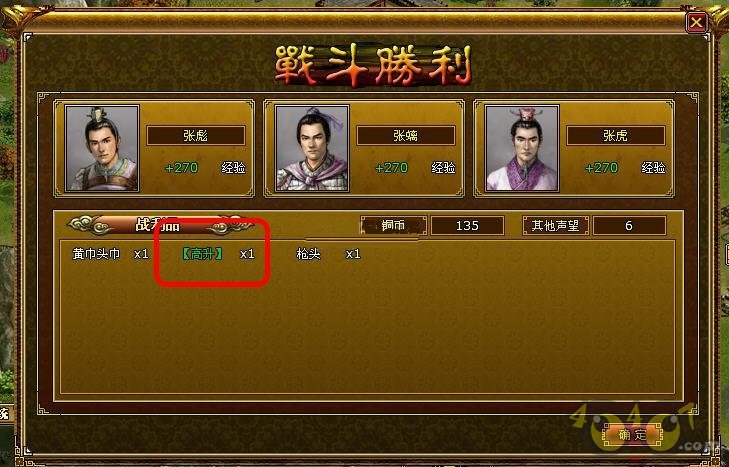The image size is (729, 467).
Task: Select 张螭's portrait
Action: point(312,148)
